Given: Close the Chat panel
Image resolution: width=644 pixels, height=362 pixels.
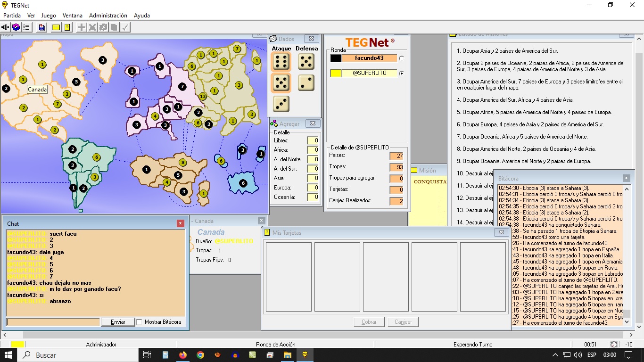Looking at the screenshot, I should 181,223.
